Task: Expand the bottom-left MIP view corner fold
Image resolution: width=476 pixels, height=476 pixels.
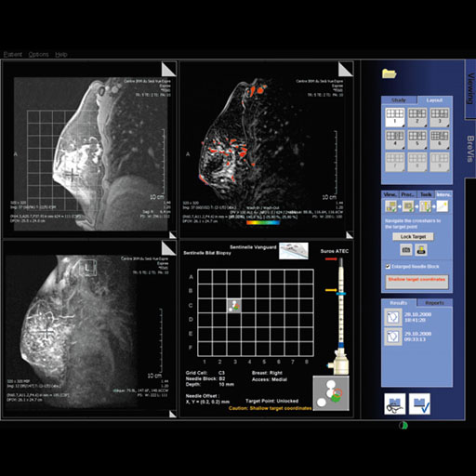Action: coord(169,248)
